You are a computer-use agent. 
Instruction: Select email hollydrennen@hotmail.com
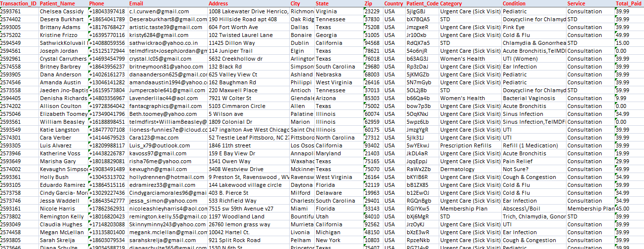click(168, 177)
